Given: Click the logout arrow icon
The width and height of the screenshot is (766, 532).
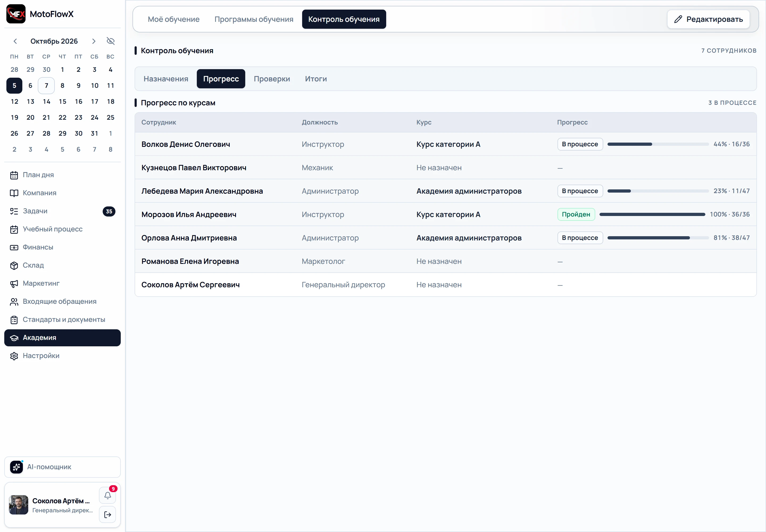Looking at the screenshot, I should [x=108, y=515].
